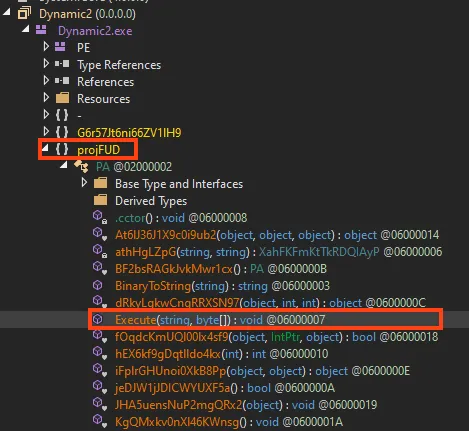Click the braces icon beside G6r57Jt6ni66ZV1IH9
469x431 pixels.
pyautogui.click(x=62, y=132)
